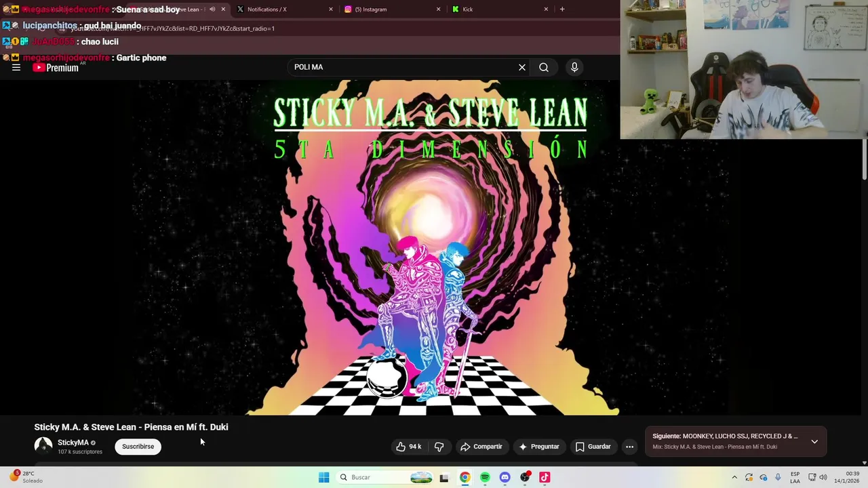Like the video with 94 k thumbs-up

click(409, 447)
